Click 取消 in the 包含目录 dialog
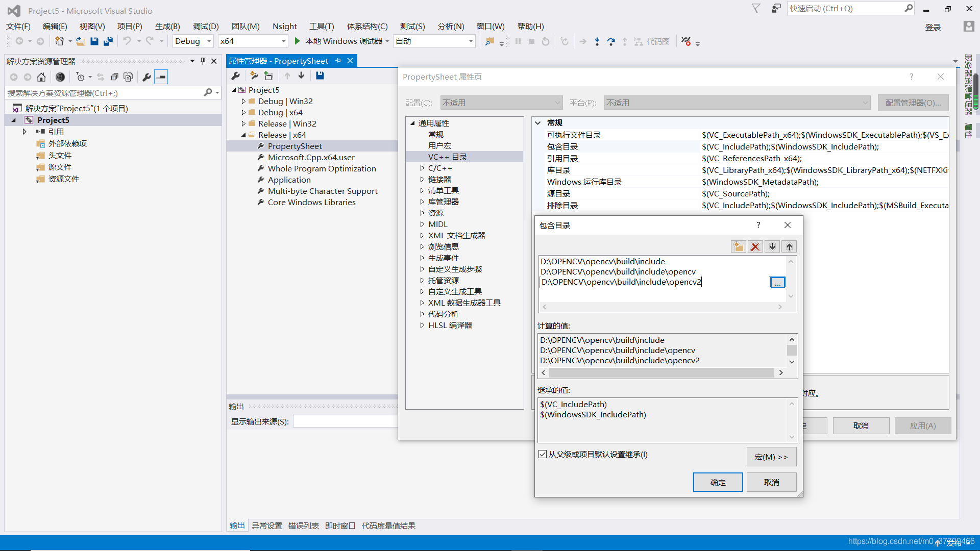Screen dimensions: 980x551 coord(771,483)
